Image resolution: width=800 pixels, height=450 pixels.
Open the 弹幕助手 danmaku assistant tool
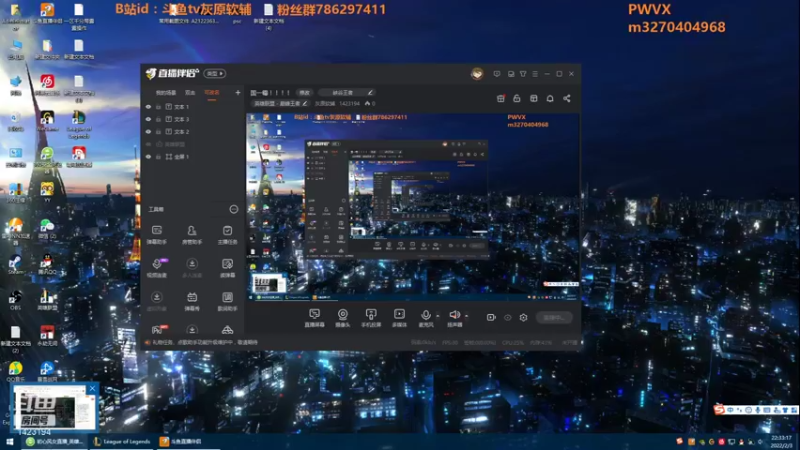157,235
